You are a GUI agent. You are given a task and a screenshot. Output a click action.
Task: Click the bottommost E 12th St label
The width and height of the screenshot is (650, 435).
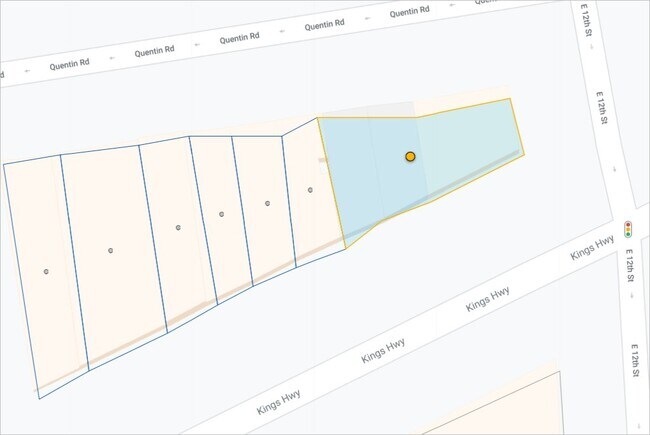tap(634, 360)
